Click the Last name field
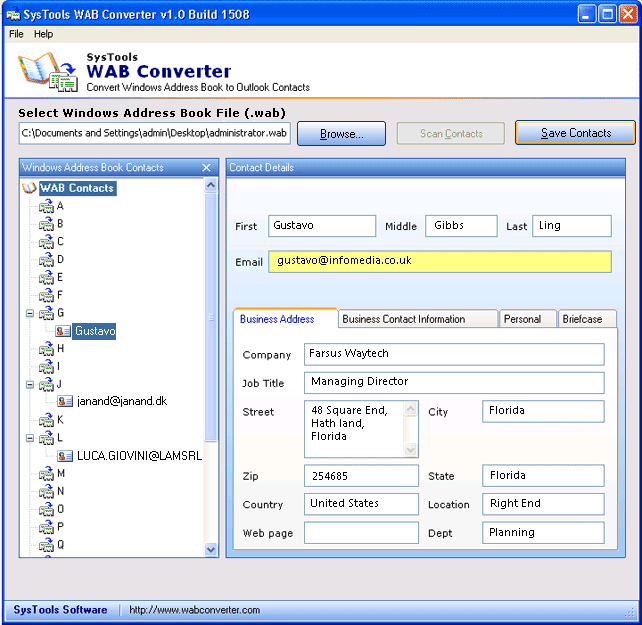This screenshot has height=625, width=642. pos(572,226)
